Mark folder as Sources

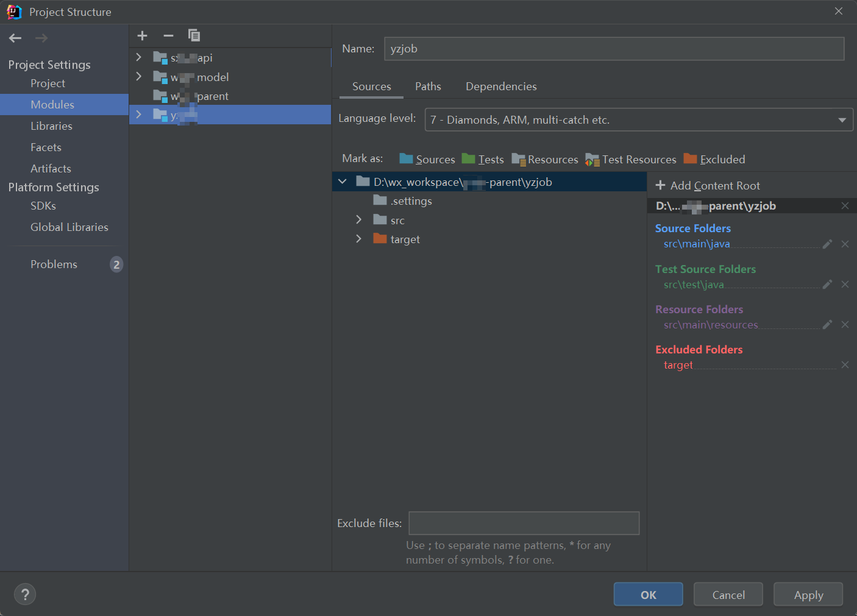427,159
